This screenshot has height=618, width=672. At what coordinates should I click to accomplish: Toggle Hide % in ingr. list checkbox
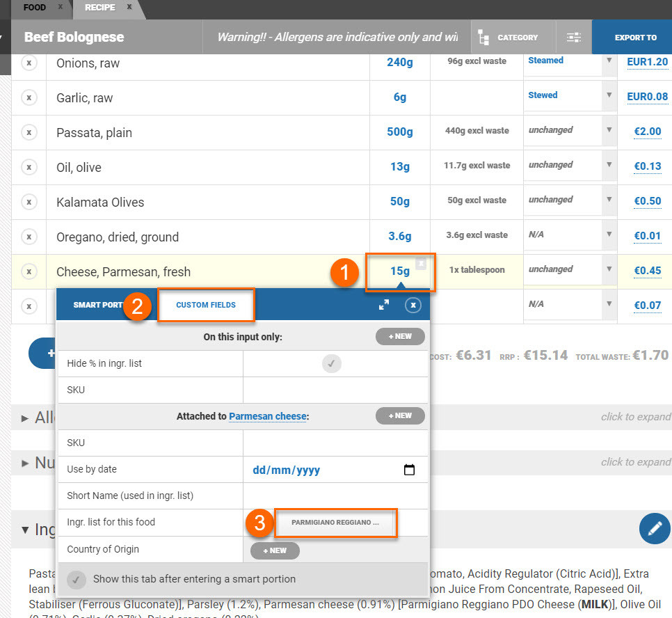point(332,363)
